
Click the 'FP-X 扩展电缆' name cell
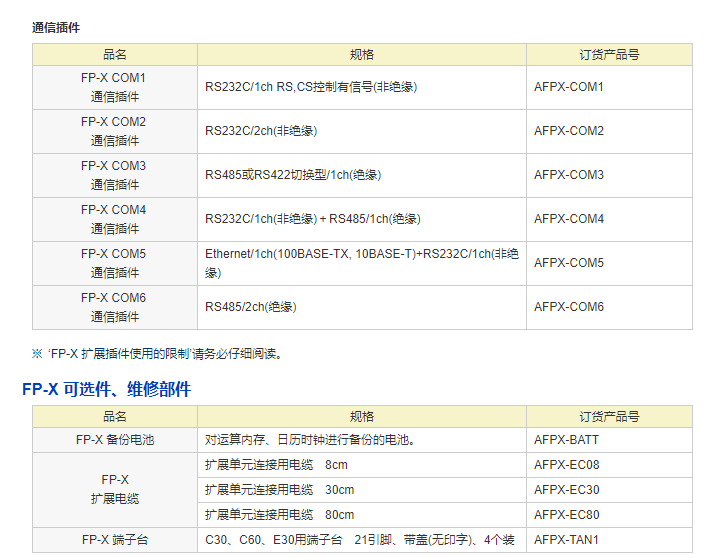(x=115, y=490)
